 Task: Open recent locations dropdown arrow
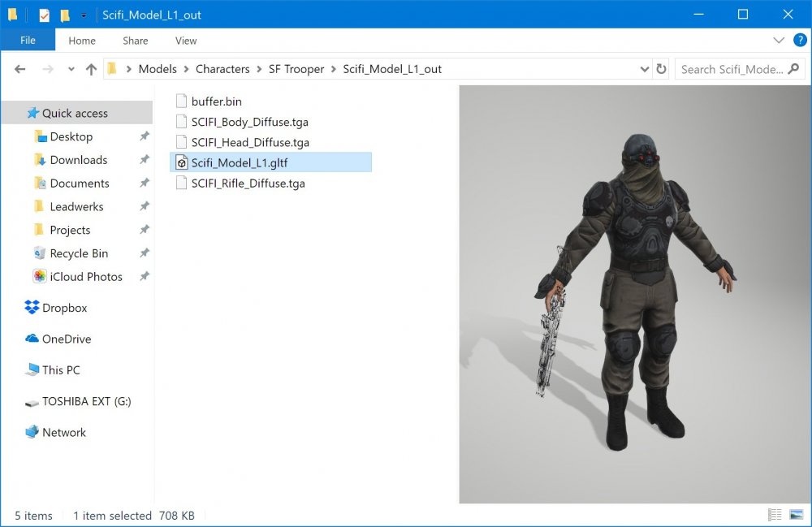click(71, 69)
